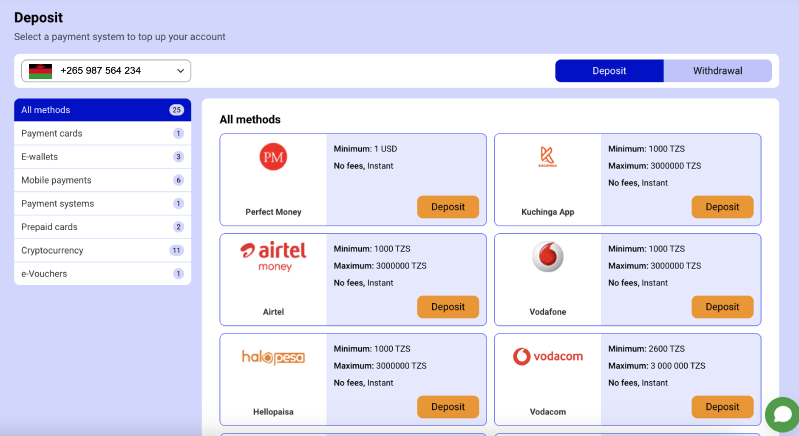Viewport: 799px width, 436px height.
Task: Click Deposit button for Perfect Money
Action: [x=448, y=207]
